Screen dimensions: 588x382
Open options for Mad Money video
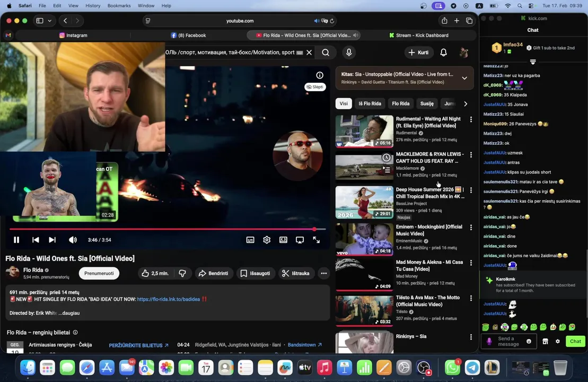471,263
